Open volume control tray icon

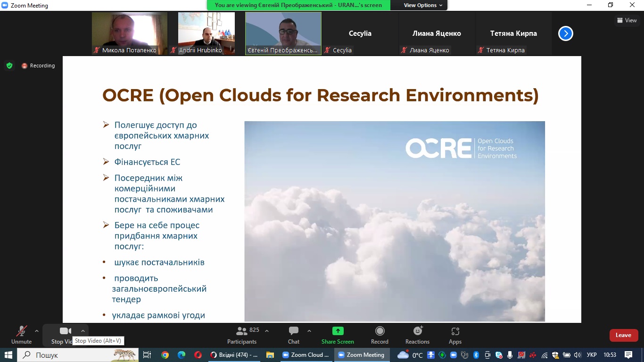pyautogui.click(x=578, y=355)
